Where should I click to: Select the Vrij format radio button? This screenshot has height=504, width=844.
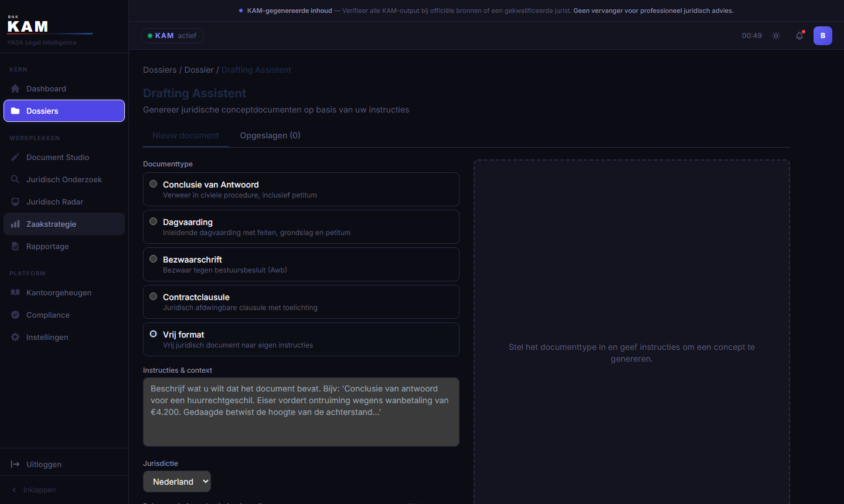point(154,334)
